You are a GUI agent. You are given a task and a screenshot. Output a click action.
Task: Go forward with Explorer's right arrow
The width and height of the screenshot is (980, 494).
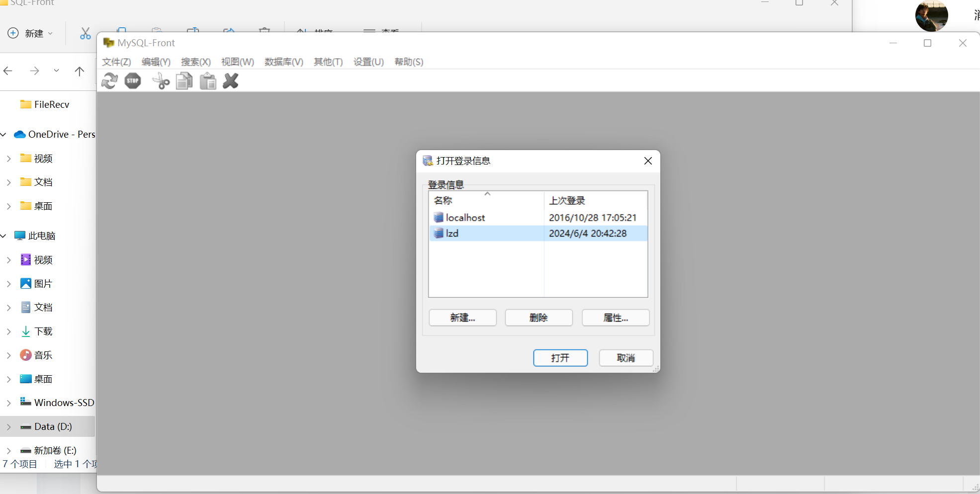point(34,71)
